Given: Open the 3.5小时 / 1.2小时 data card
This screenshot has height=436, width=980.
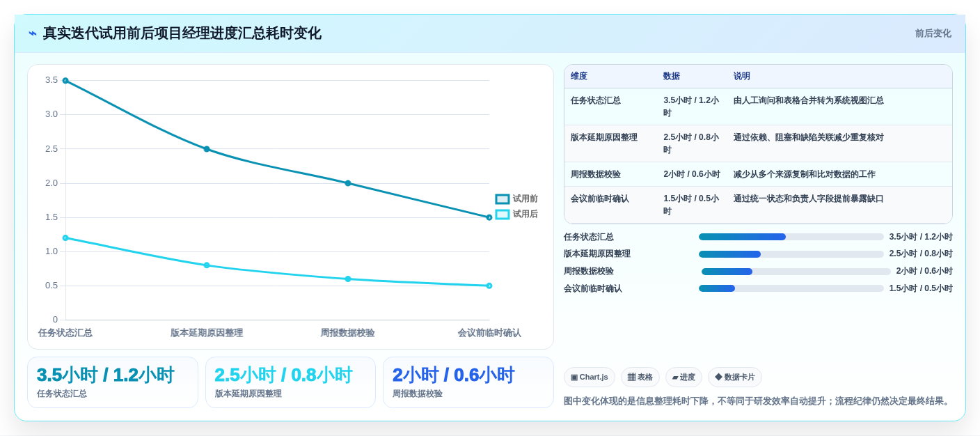Looking at the screenshot, I should point(113,382).
